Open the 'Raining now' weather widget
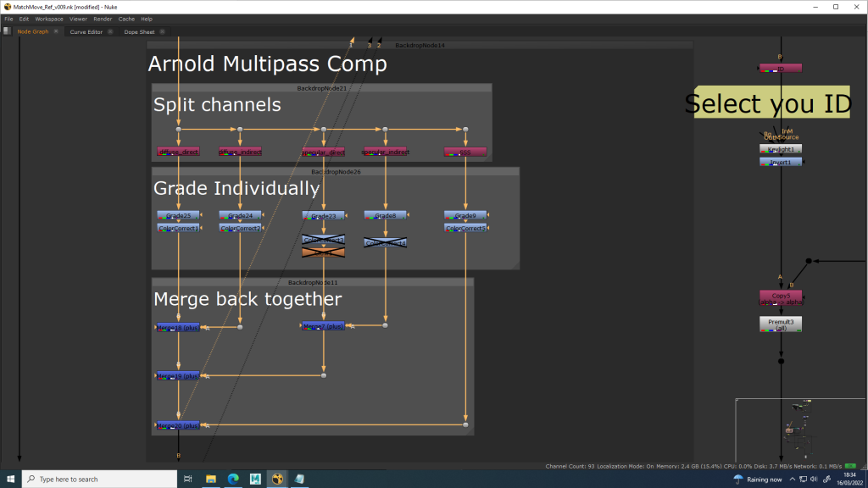Screen dimensions: 868x488 [x=758, y=480]
